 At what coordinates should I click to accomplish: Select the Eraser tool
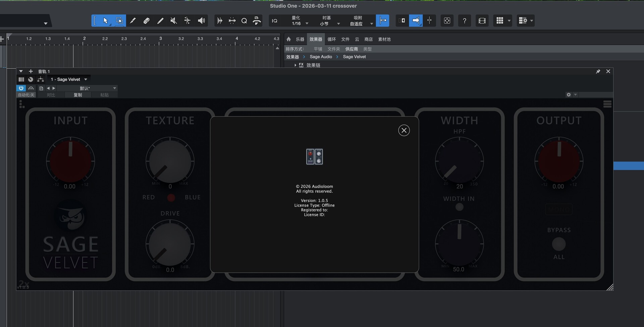[147, 21]
